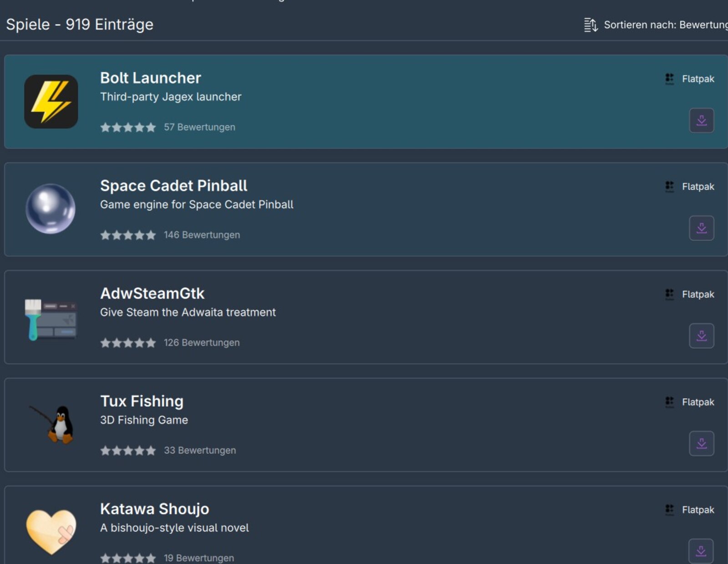Viewport: 728px width, 564px height.
Task: Click the Flatpak source icon for AdwSteamGtk
Action: click(669, 294)
